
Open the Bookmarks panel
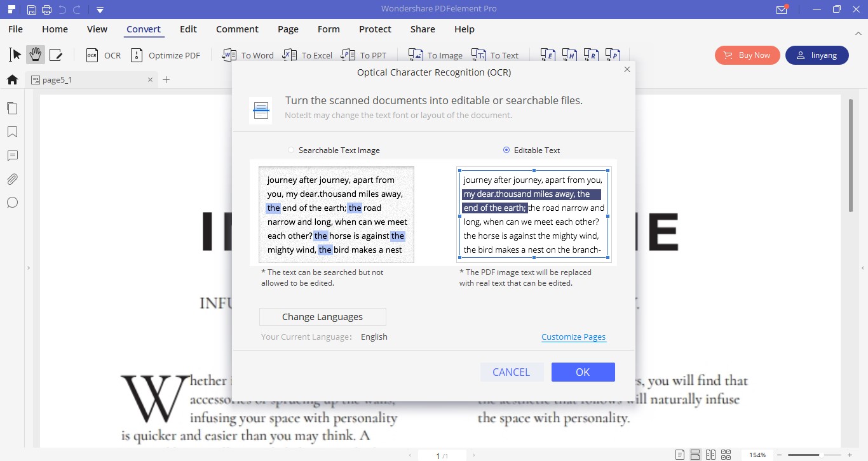click(11, 131)
